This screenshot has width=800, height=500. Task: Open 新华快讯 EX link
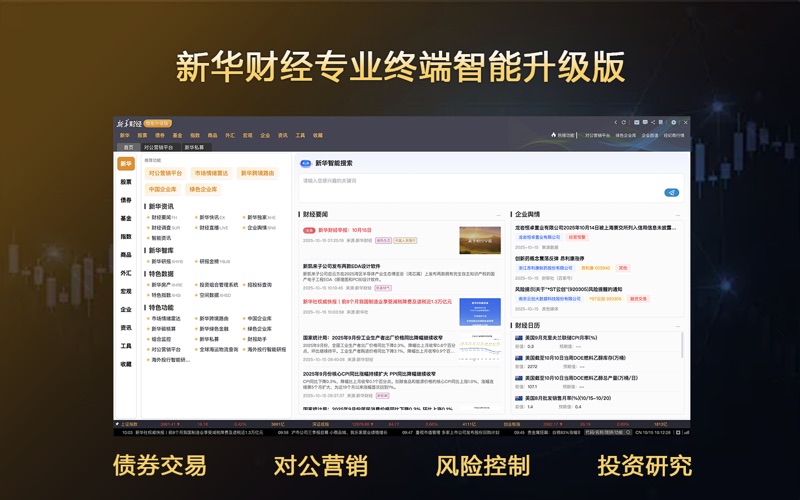point(212,217)
